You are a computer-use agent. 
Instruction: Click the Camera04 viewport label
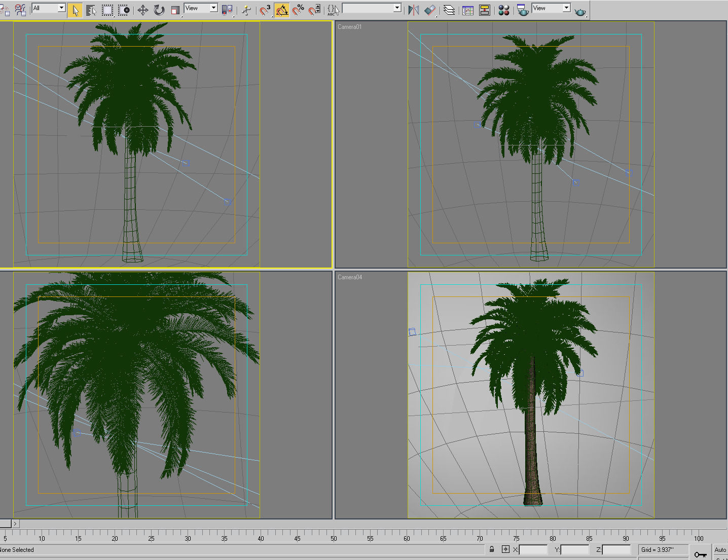(x=350, y=277)
